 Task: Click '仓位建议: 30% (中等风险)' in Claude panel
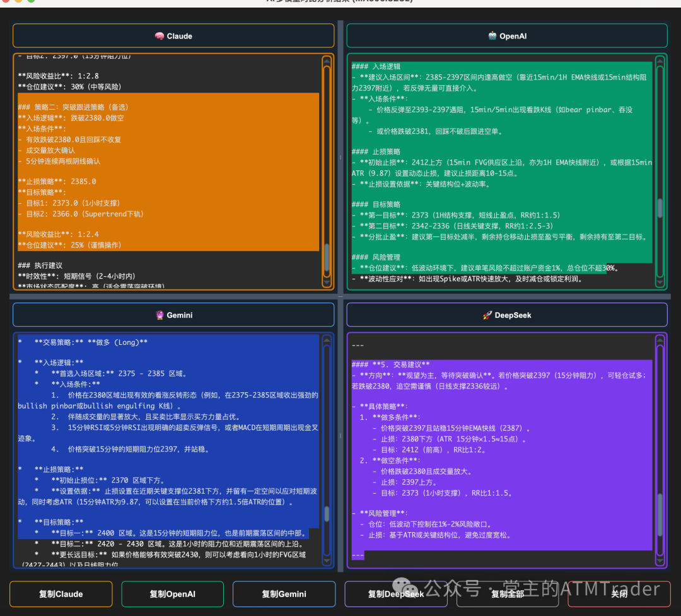69,87
